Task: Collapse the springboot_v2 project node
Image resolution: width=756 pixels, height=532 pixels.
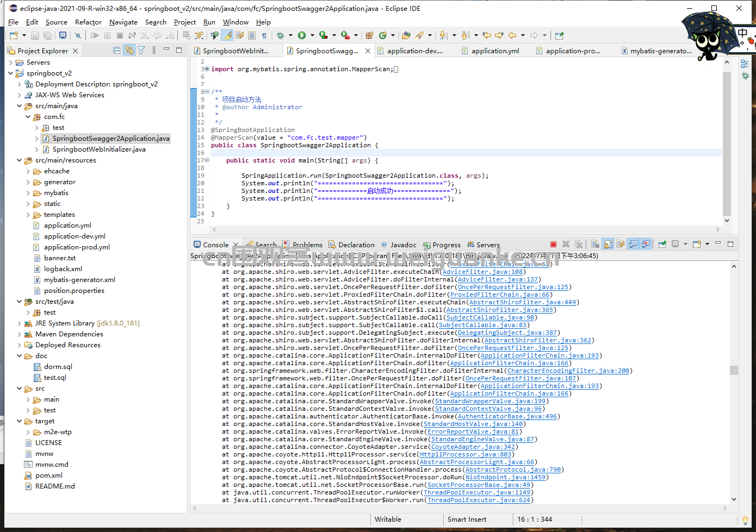Action: coord(11,73)
